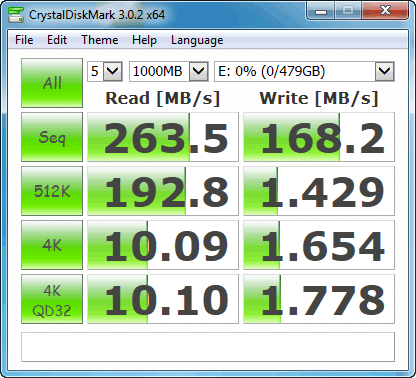Expand the drive selector showing E: 0%

(x=304, y=71)
